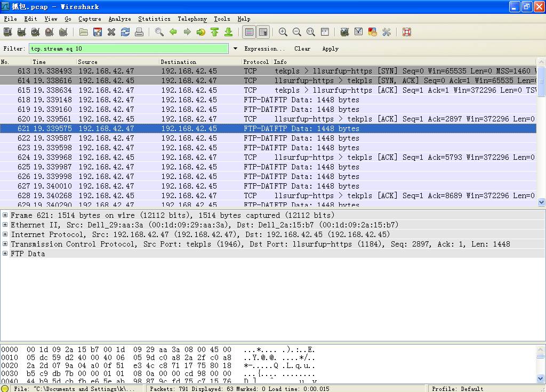Reload the capture file icon

125,32
